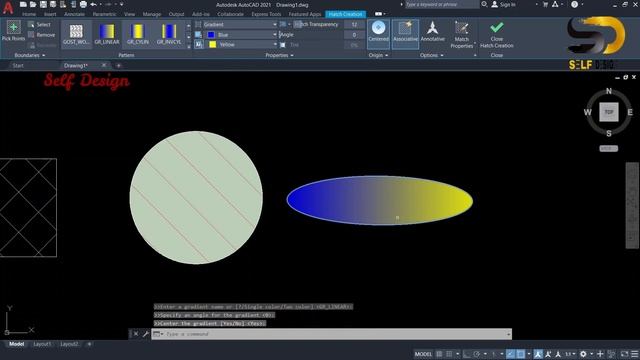Add a new drawing tab with plus
The width and height of the screenshot is (640, 360).
point(118,65)
